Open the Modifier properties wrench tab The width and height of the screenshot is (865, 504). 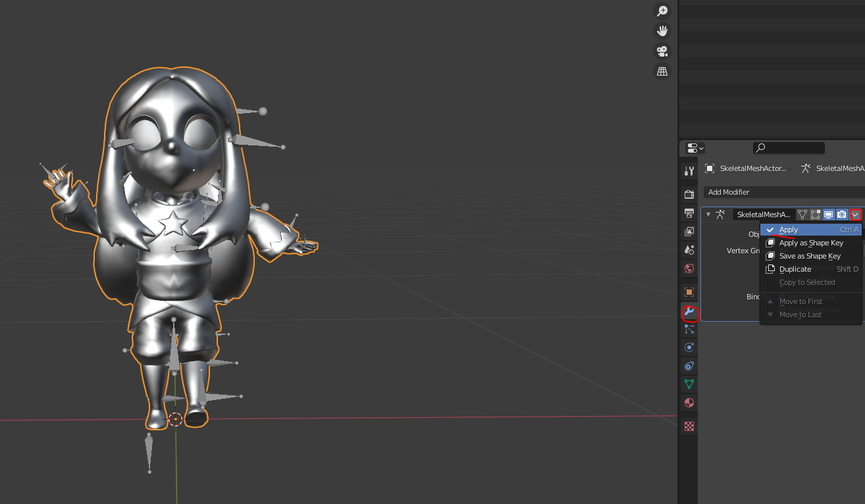click(x=689, y=311)
